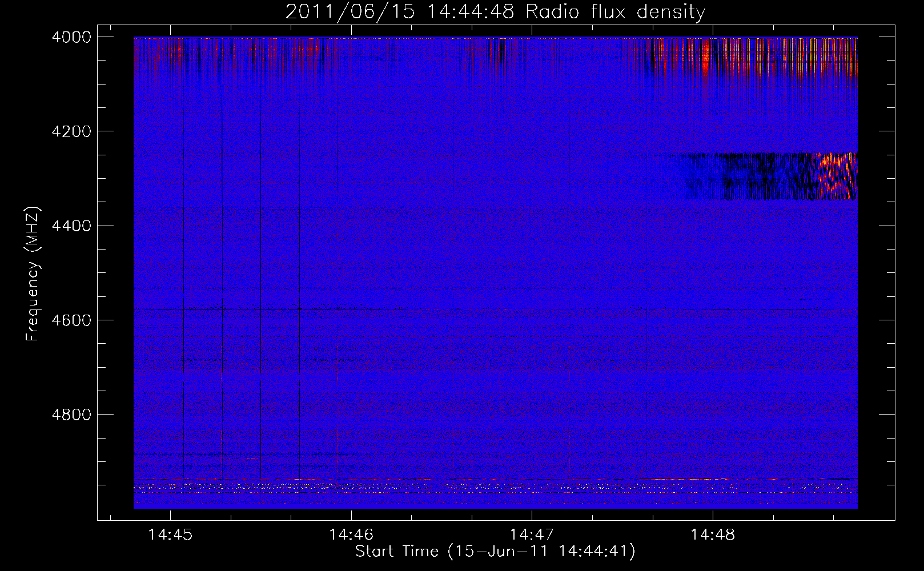
Task: Click the 14:46 time axis label
Action: point(351,535)
